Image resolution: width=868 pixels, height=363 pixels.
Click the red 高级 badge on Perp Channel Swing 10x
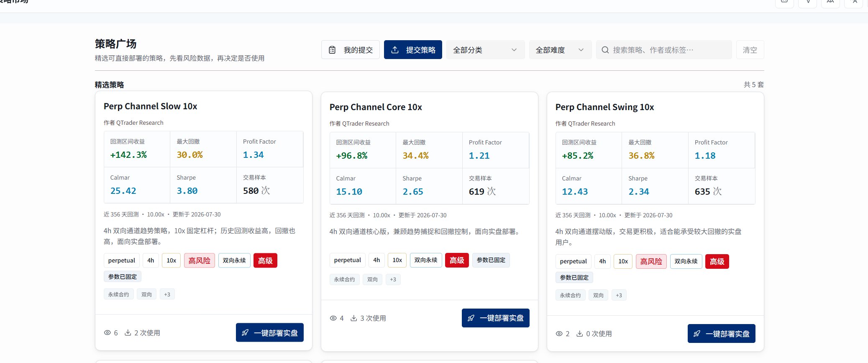[717, 261]
